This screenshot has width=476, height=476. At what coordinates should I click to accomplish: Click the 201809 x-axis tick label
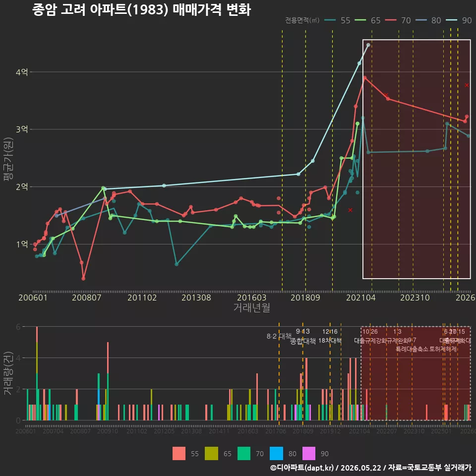click(305, 297)
